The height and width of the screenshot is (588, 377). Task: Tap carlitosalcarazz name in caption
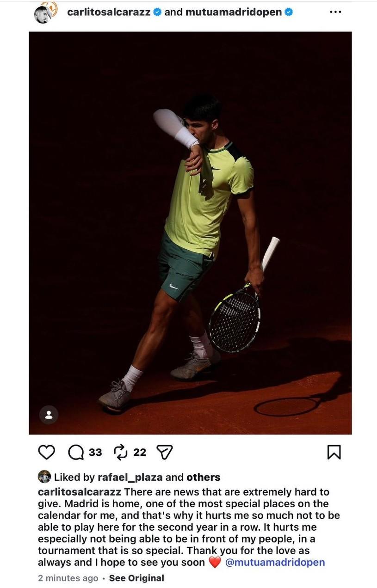pos(80,492)
